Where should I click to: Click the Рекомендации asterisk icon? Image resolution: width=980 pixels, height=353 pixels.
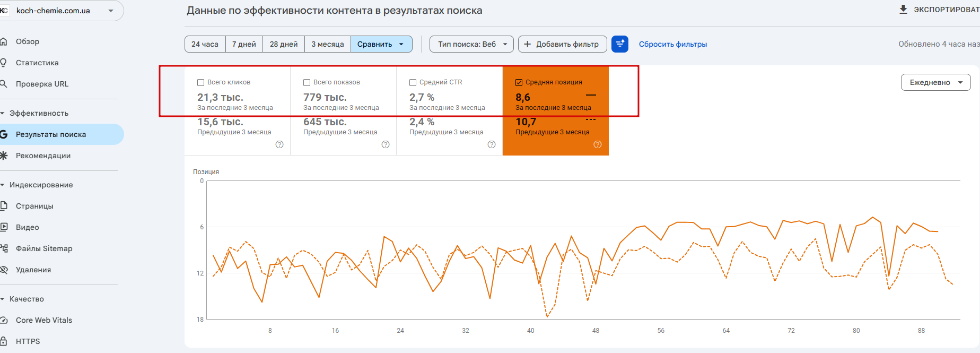[3, 156]
